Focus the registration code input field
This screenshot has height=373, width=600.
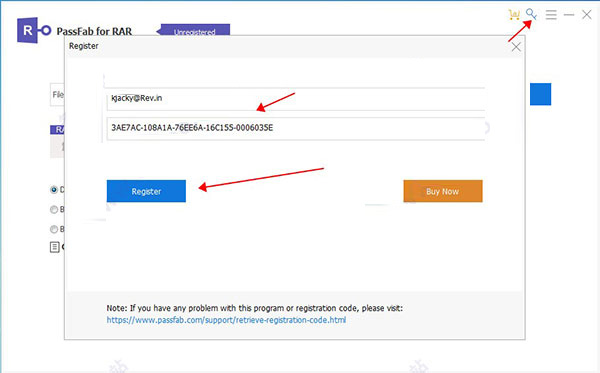[296, 129]
